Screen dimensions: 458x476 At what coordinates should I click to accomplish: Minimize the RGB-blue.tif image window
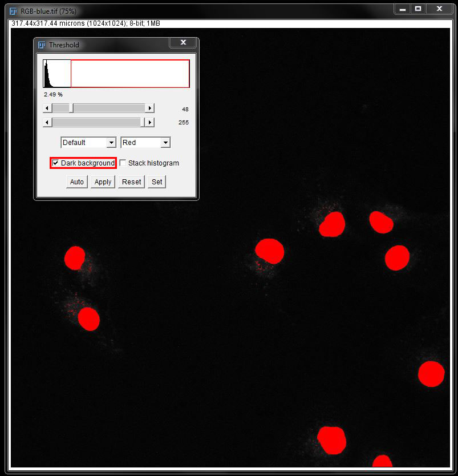click(x=402, y=9)
